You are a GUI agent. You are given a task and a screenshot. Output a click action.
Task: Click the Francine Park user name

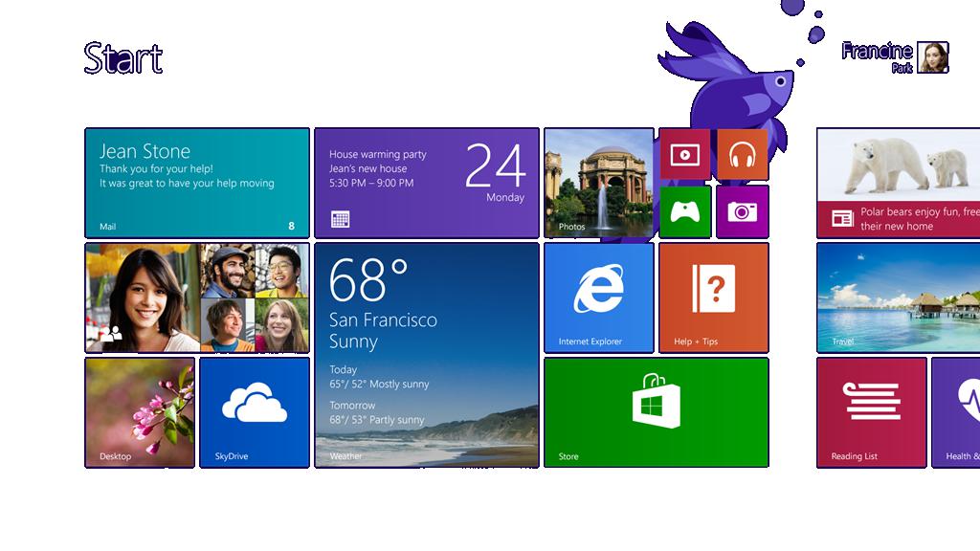[877, 57]
